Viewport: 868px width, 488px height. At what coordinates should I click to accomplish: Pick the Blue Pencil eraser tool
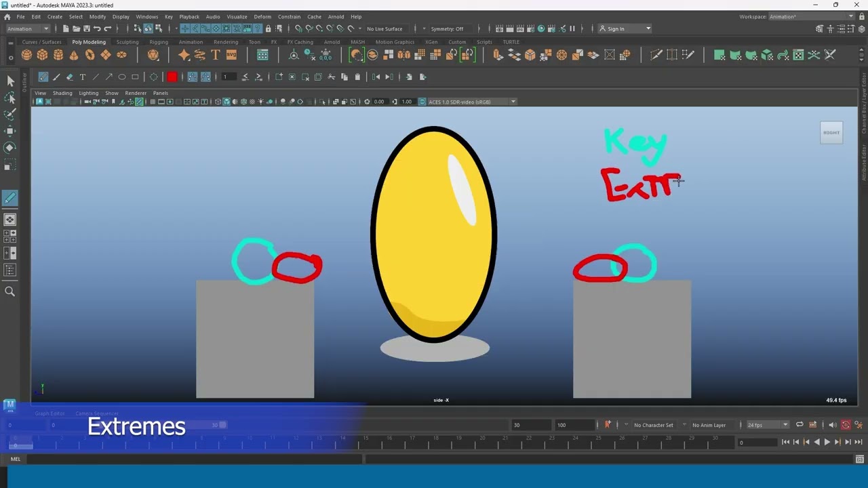tap(69, 77)
